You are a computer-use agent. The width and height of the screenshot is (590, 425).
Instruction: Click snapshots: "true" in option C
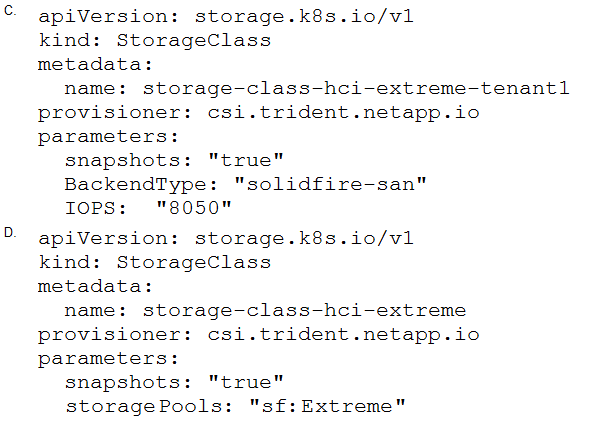click(x=174, y=161)
